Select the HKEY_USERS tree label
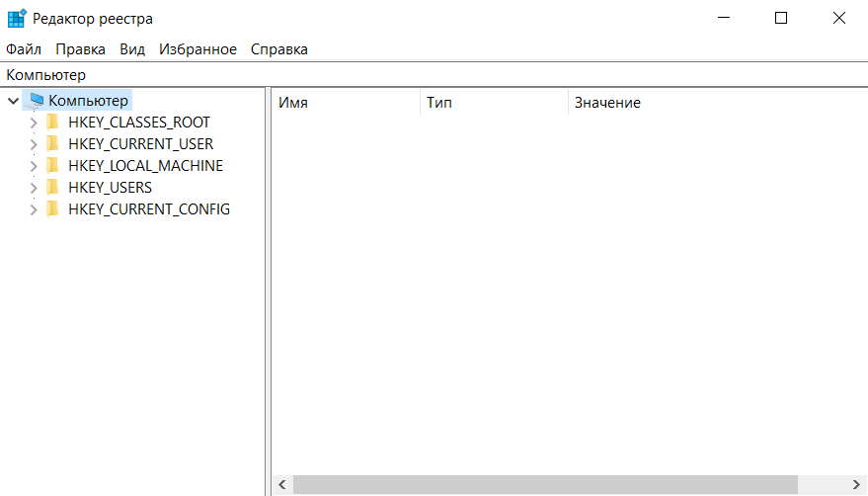 tap(110, 188)
